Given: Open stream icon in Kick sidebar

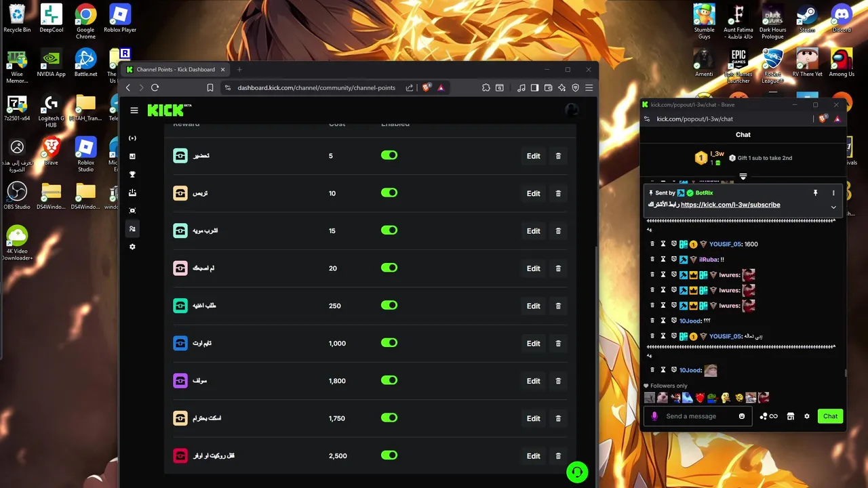Looking at the screenshot, I should click(x=132, y=138).
